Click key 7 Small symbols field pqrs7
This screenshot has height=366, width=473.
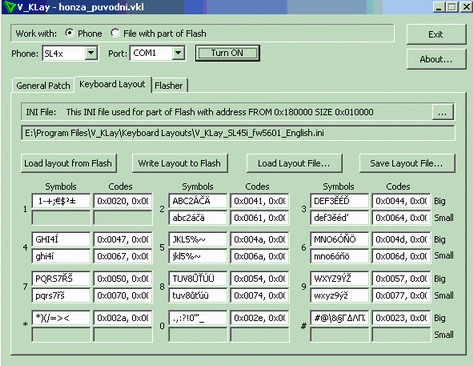coord(61,295)
